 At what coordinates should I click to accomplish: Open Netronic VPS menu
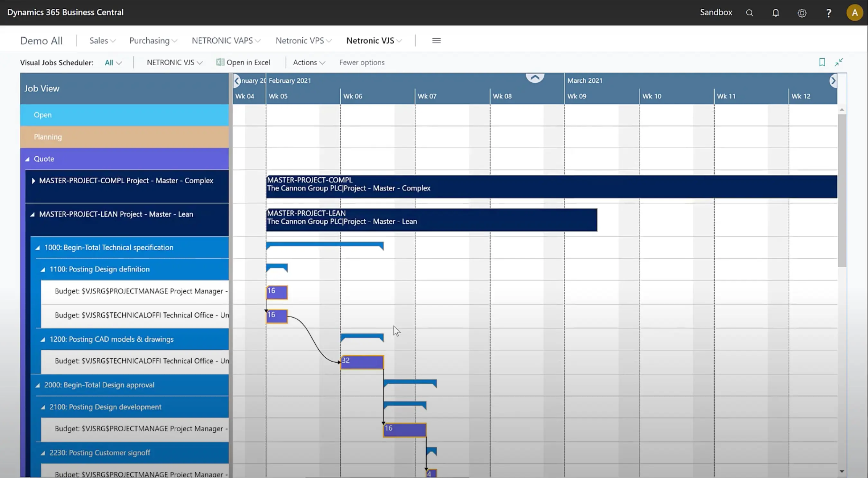304,41
